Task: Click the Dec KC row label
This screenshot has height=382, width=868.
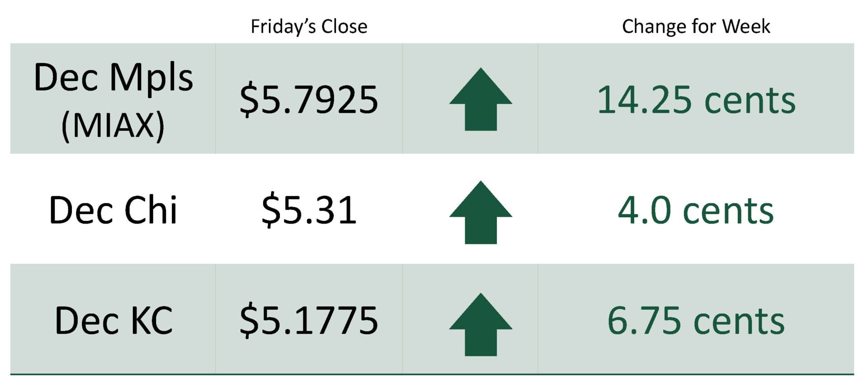Action: (113, 321)
